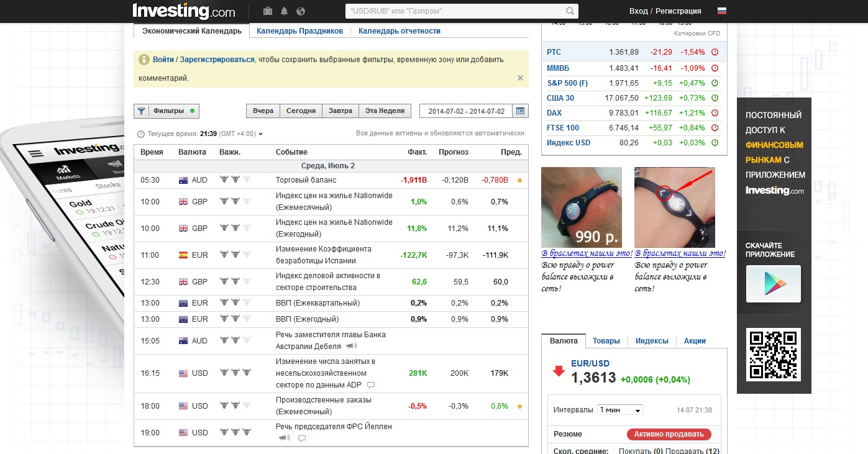Click the Регистрация link in header
868x454 pixels.
(x=678, y=11)
